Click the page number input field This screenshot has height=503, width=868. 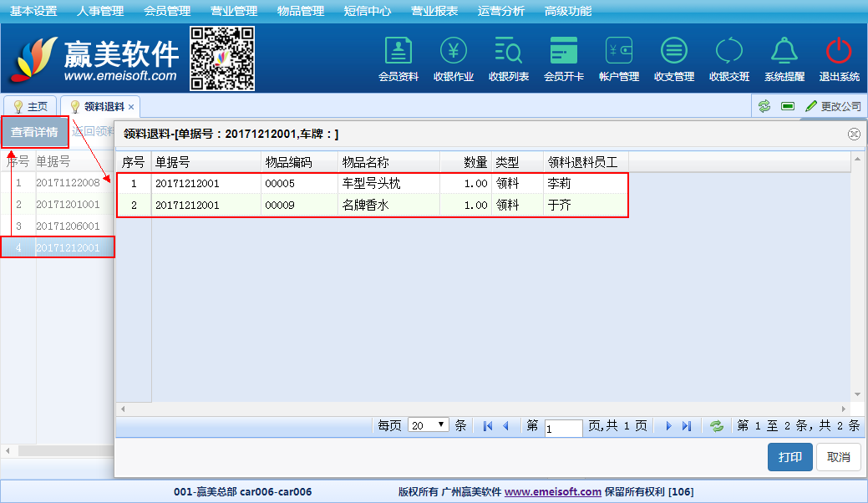(563, 427)
